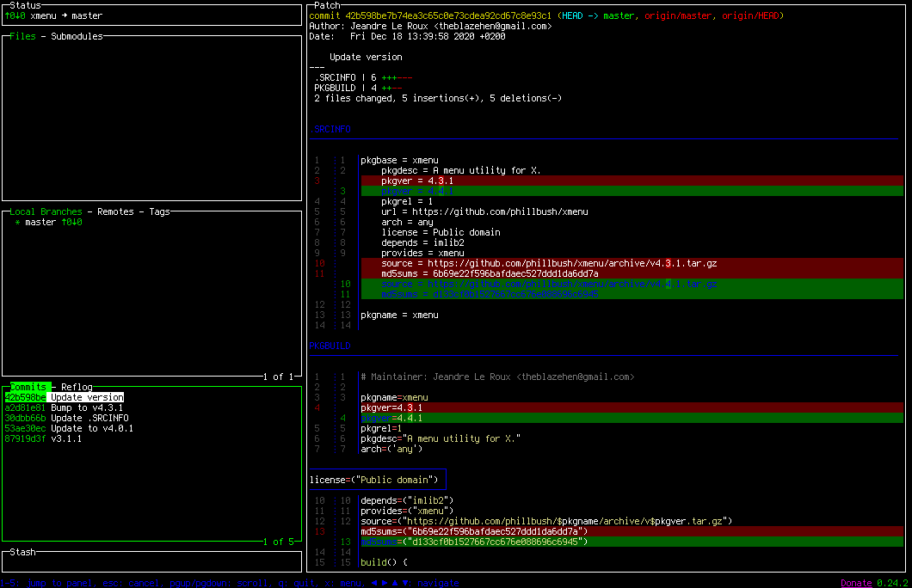912x588 pixels.
Task: Select the Commits tab header
Action: pos(29,387)
